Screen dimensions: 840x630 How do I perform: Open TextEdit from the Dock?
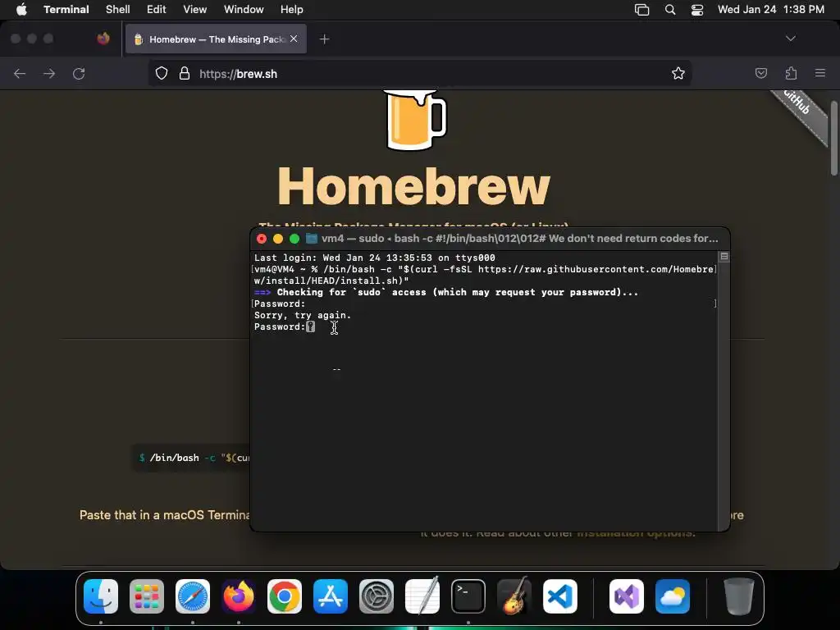(422, 596)
